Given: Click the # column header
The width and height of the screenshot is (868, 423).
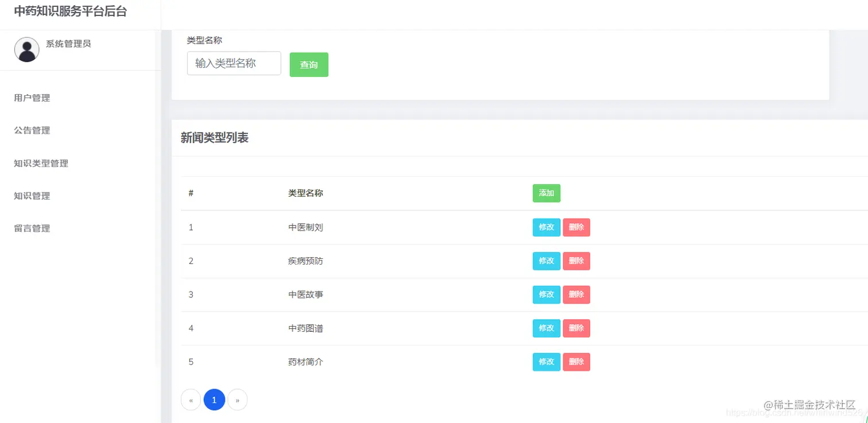Looking at the screenshot, I should [191, 193].
